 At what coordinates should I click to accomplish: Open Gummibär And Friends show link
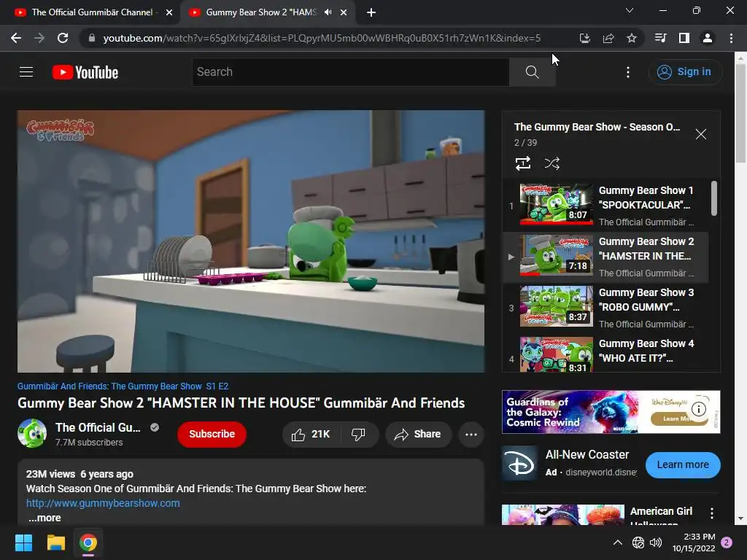tap(123, 386)
